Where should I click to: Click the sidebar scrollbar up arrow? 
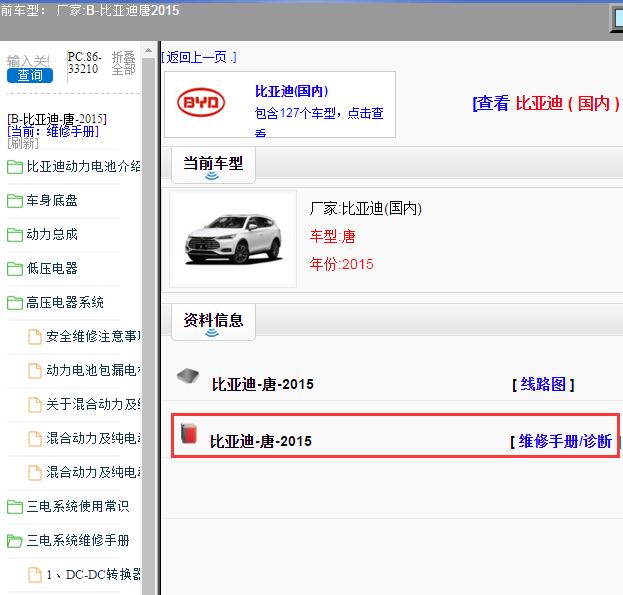(148, 50)
